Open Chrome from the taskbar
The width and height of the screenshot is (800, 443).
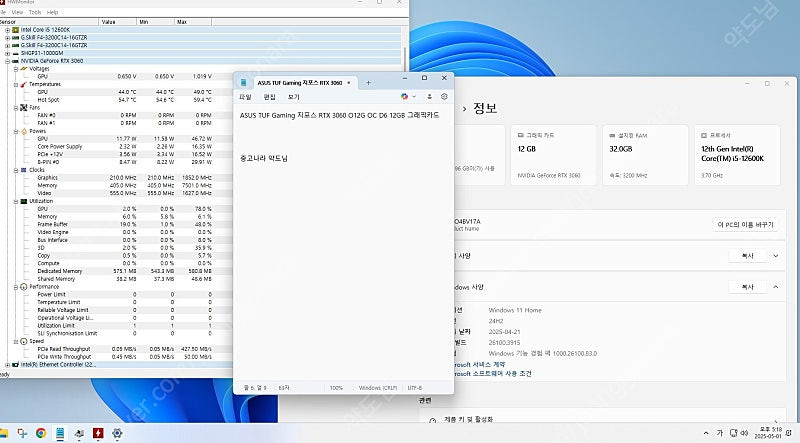click(41, 433)
